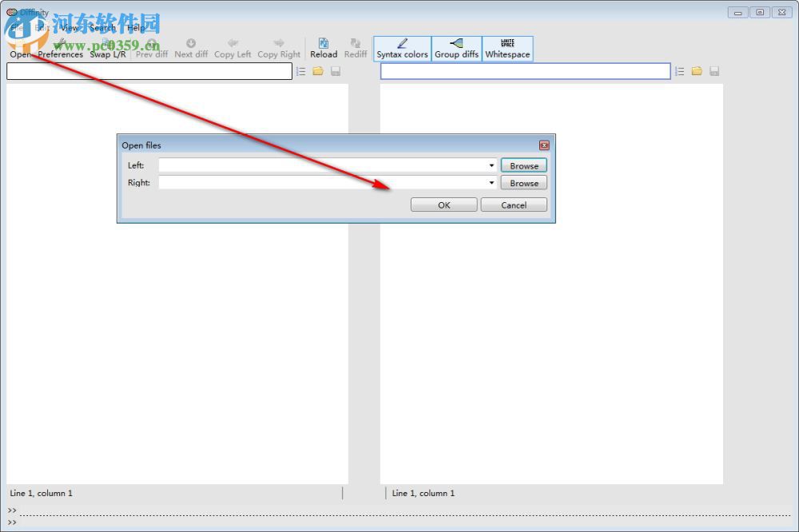799x532 pixels.
Task: Browse for the Left file
Action: pos(524,165)
